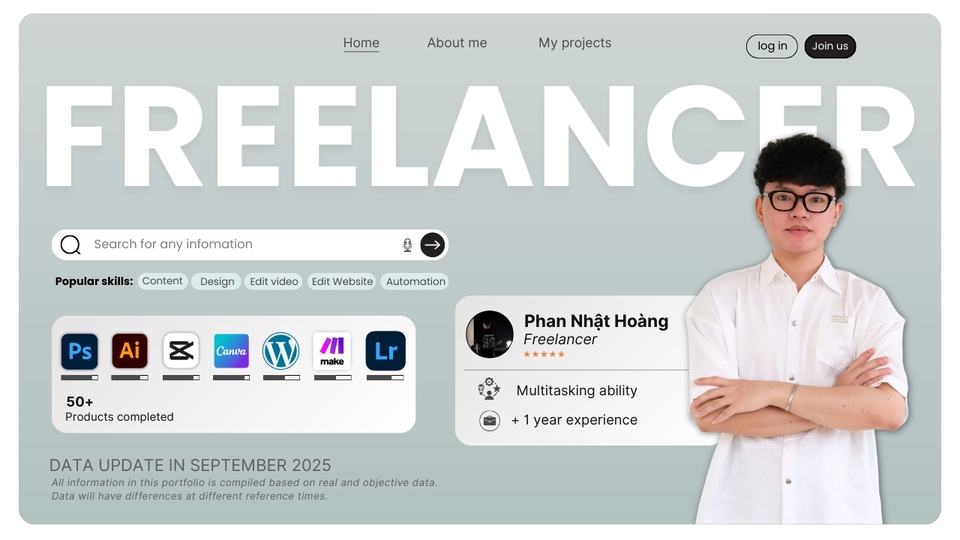Click the CapCut app icon
The height and width of the screenshot is (540, 960).
[181, 351]
